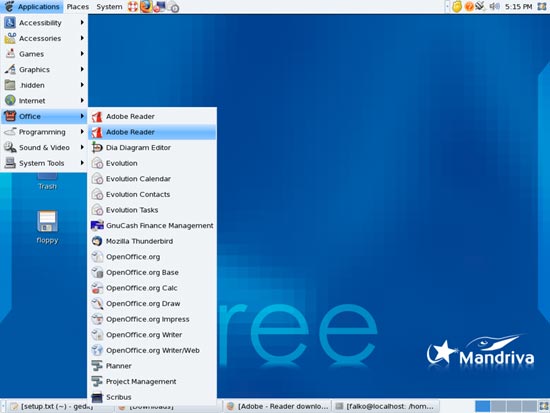Expand the .hidden submenu arrow

[82, 85]
